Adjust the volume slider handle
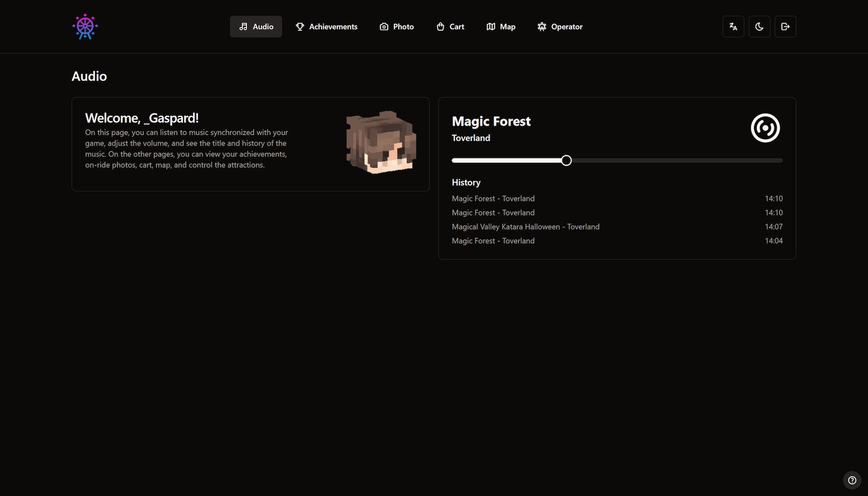 pos(566,160)
